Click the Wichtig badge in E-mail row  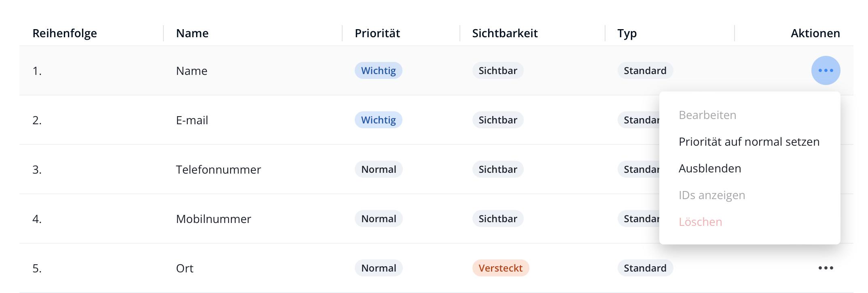(378, 120)
